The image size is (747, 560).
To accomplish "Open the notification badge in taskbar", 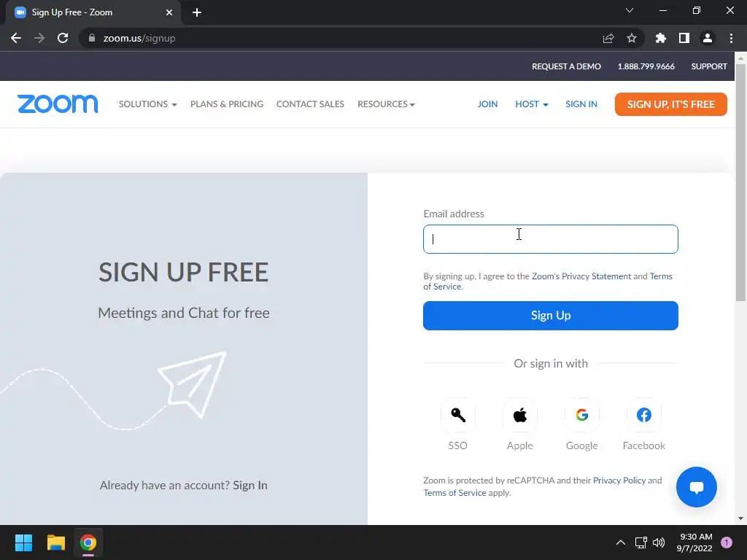I will (727, 542).
